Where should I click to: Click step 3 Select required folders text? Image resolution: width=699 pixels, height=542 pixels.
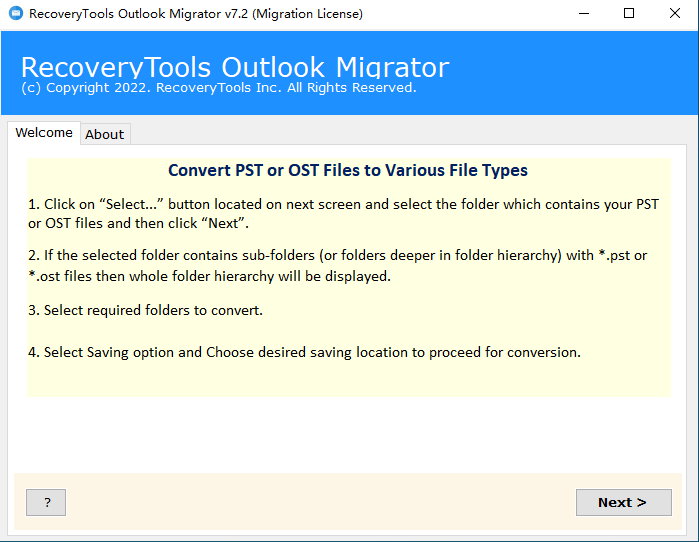(x=145, y=310)
